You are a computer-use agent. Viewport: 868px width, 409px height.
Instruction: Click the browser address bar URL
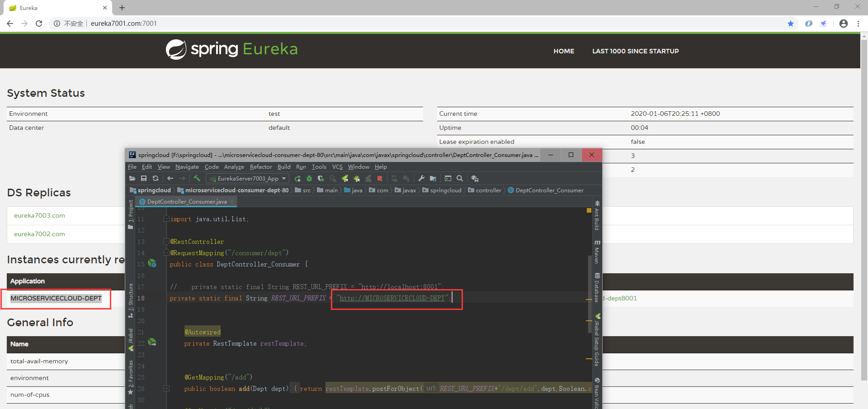click(x=123, y=24)
